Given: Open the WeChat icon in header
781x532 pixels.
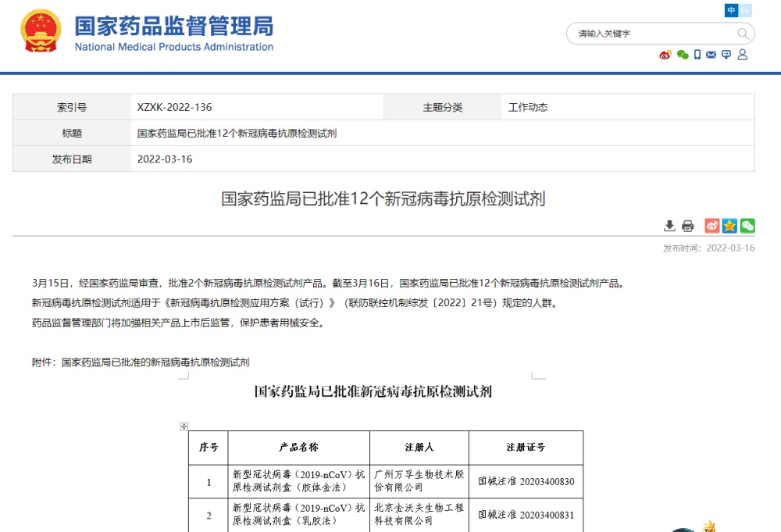Looking at the screenshot, I should pyautogui.click(x=683, y=55).
